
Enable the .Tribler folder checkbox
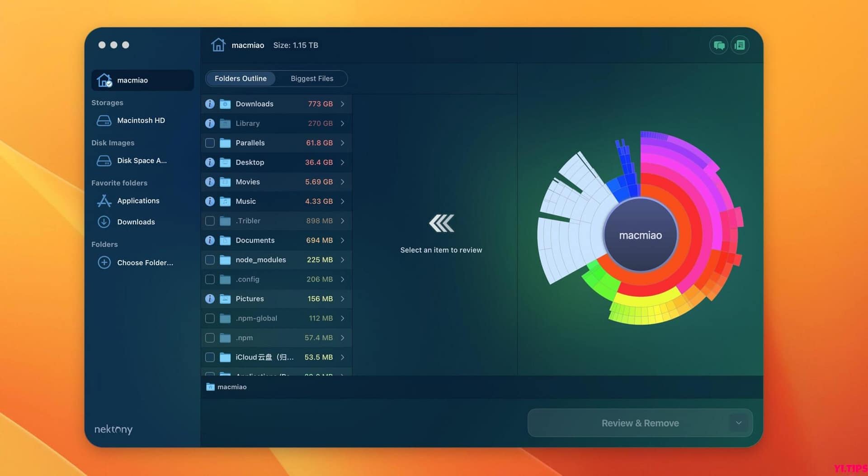210,221
